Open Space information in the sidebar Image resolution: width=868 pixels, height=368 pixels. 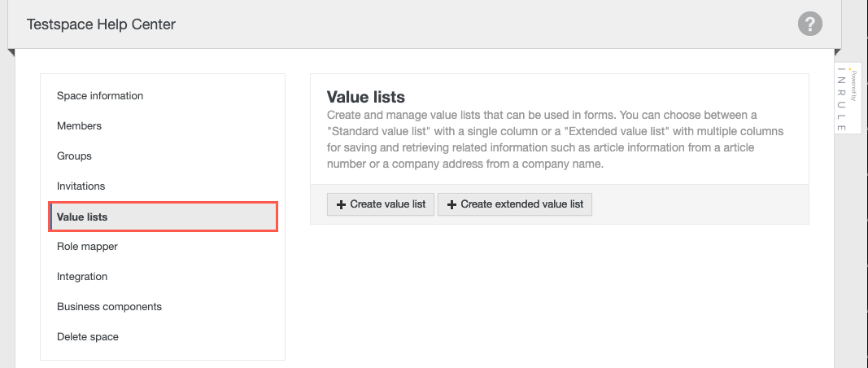(100, 96)
